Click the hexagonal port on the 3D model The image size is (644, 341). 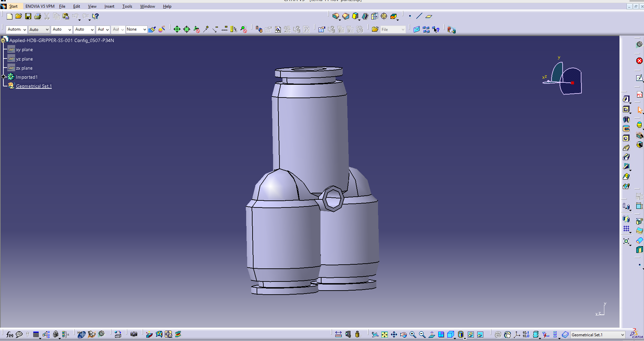333,199
